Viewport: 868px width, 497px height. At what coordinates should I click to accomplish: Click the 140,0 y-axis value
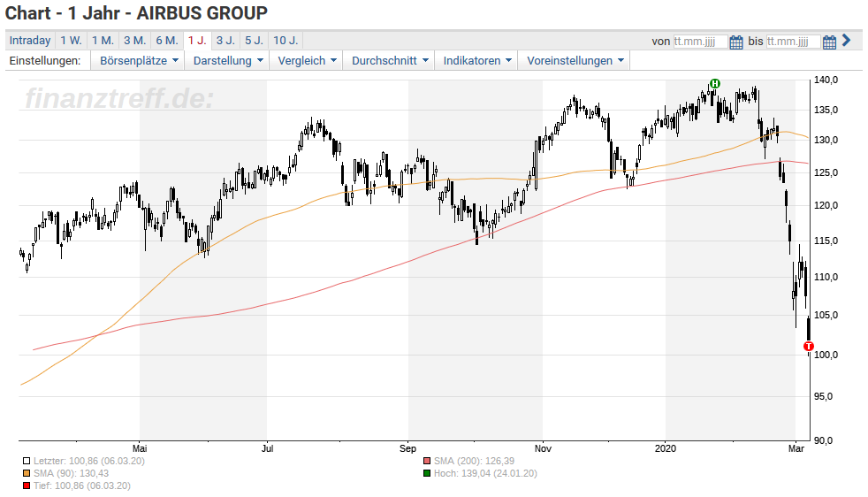(826, 80)
